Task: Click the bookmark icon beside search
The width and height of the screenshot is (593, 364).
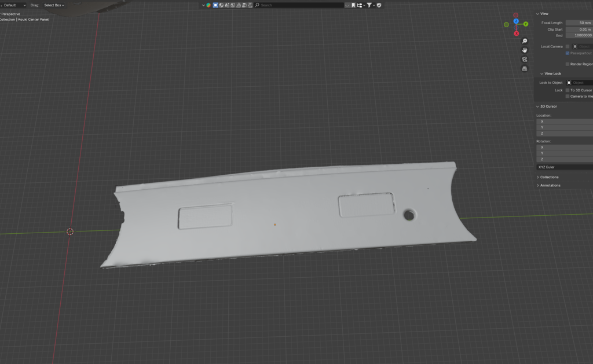Action: pos(353,5)
